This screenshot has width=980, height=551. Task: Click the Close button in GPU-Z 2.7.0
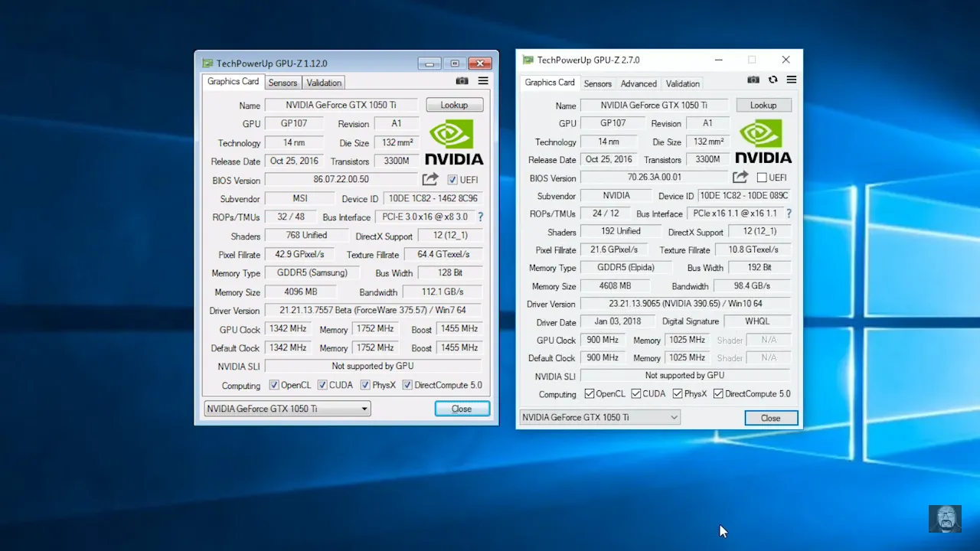coord(771,418)
